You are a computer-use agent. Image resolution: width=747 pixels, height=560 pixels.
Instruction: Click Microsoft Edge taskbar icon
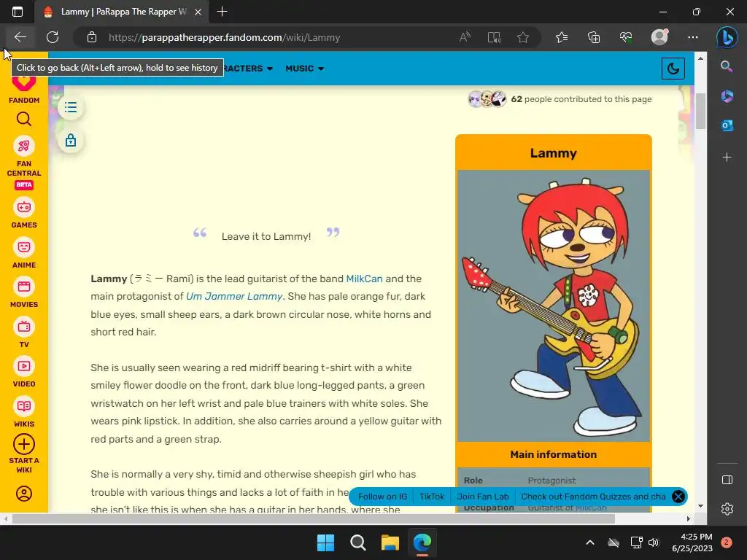click(x=422, y=542)
